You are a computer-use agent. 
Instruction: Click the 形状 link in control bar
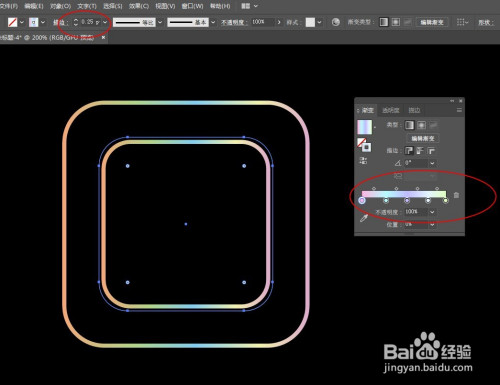485,23
